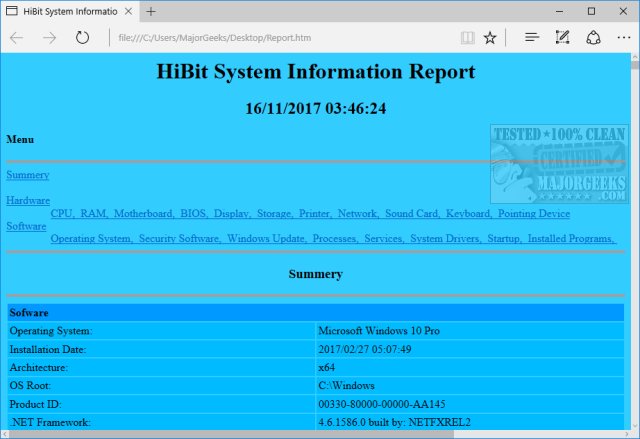The height and width of the screenshot is (439, 640).
Task: Click the bold 'Menu' heading
Action: [20, 140]
